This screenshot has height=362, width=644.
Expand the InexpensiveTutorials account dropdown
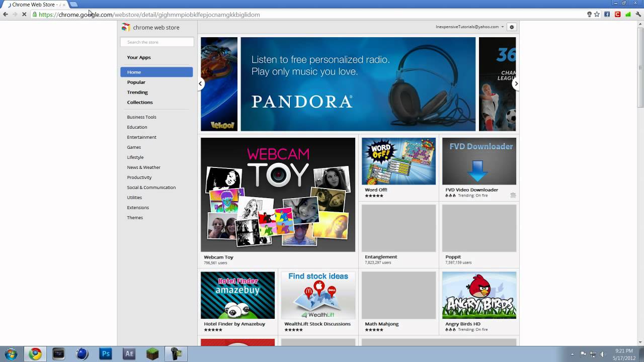point(470,27)
